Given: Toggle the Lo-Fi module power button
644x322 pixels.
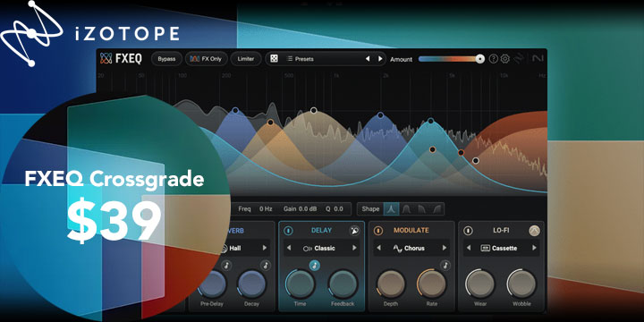Looking at the screenshot, I should (468, 231).
